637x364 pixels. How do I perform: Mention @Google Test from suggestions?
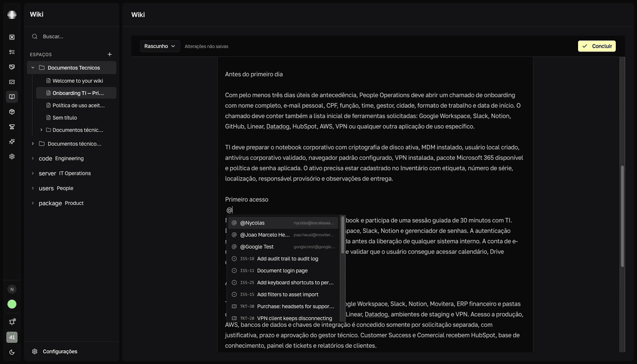[x=283, y=247]
